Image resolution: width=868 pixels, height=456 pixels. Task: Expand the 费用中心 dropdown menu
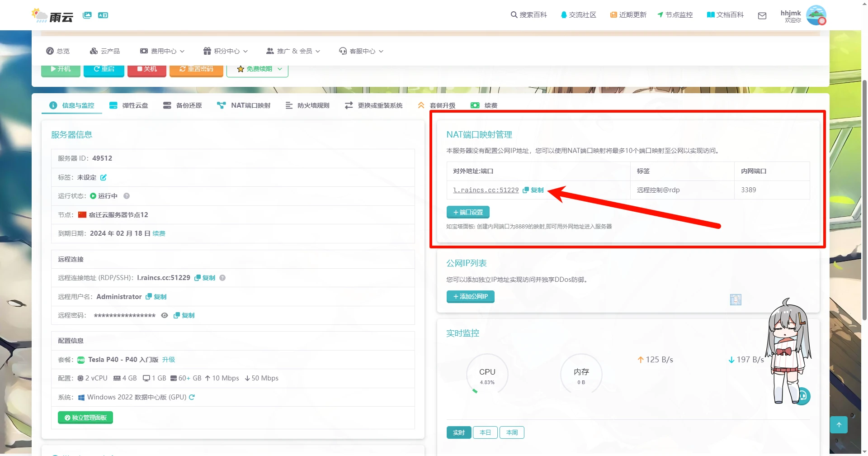point(163,51)
